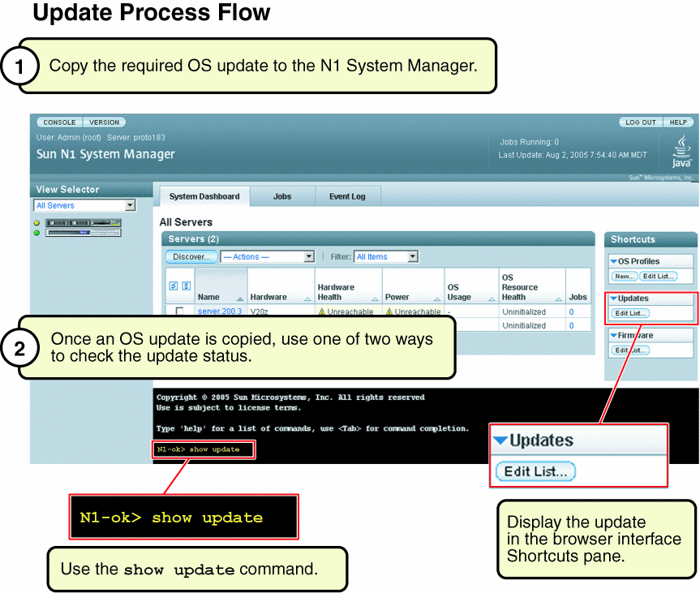Click 'User: Admin (root)' header text

tap(68, 138)
